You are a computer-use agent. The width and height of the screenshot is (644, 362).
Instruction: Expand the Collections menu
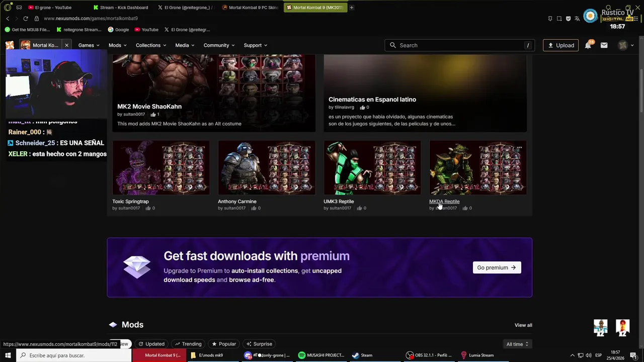[151, 45]
